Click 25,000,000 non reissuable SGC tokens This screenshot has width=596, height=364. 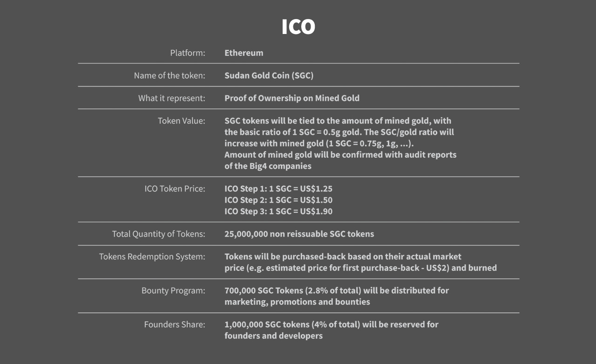tap(299, 234)
